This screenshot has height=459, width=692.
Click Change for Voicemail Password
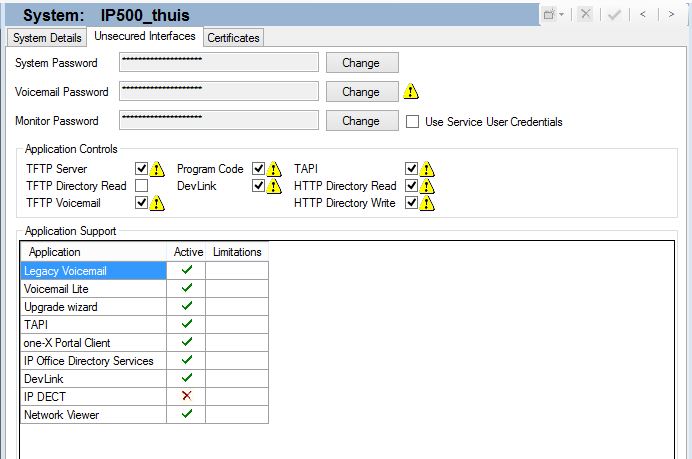[x=362, y=92]
